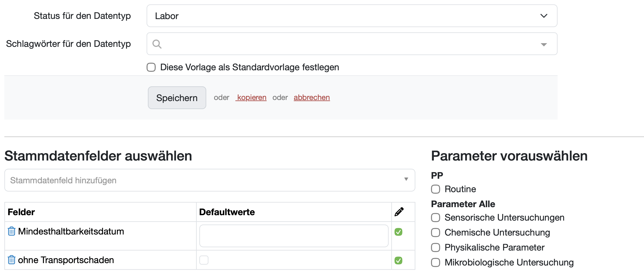Expand the Schlagwörter für den Datentyp dropdown arrow

543,44
